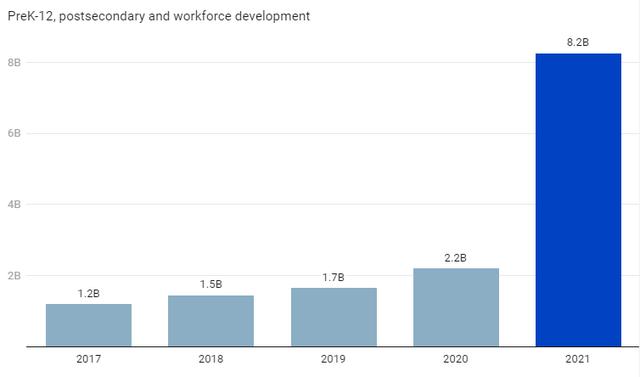Viewport: 640px width, 377px height.
Task: Click the 4B y-axis label
Action: 14,204
